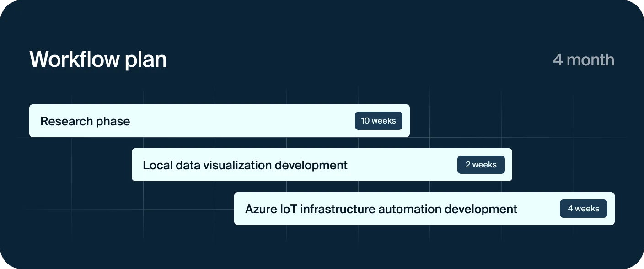Image resolution: width=644 pixels, height=269 pixels.
Task: Select the Local data visualization development bar
Action: pos(322,165)
